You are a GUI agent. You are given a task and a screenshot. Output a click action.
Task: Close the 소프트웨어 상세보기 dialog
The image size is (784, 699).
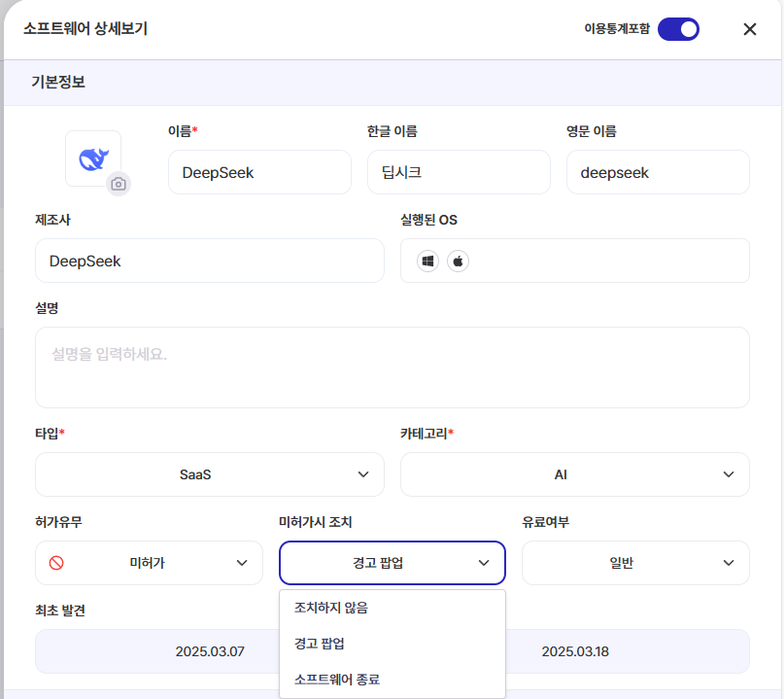[749, 29]
